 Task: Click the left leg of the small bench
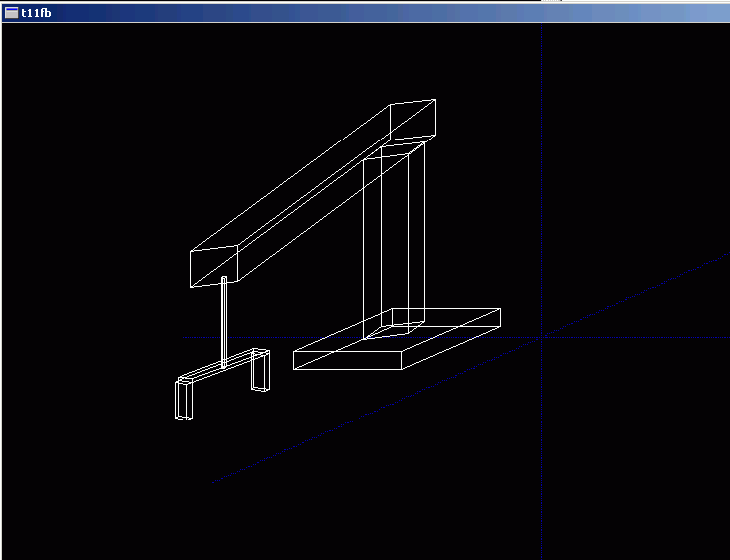click(x=184, y=399)
